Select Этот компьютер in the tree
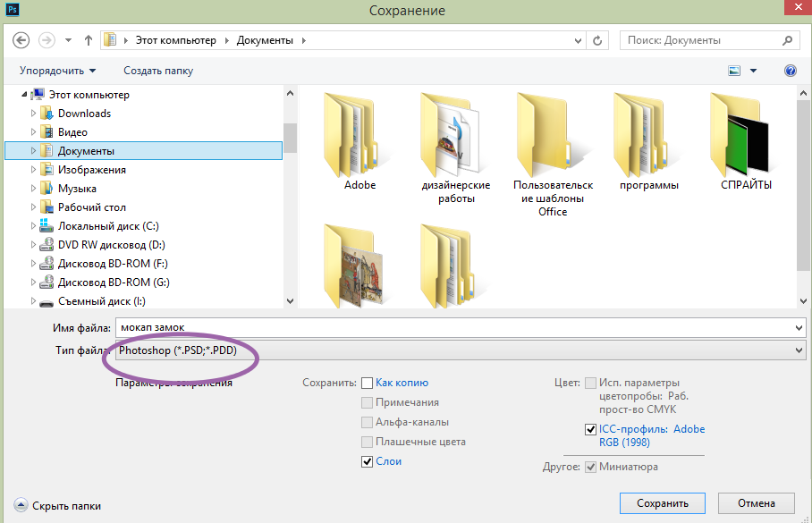Image resolution: width=812 pixels, height=523 pixels. click(x=89, y=95)
